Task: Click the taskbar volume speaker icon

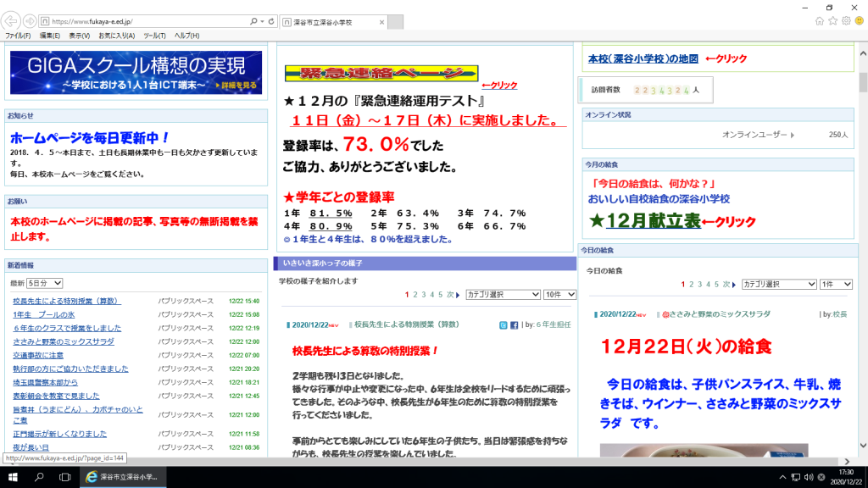Action: pyautogui.click(x=807, y=477)
